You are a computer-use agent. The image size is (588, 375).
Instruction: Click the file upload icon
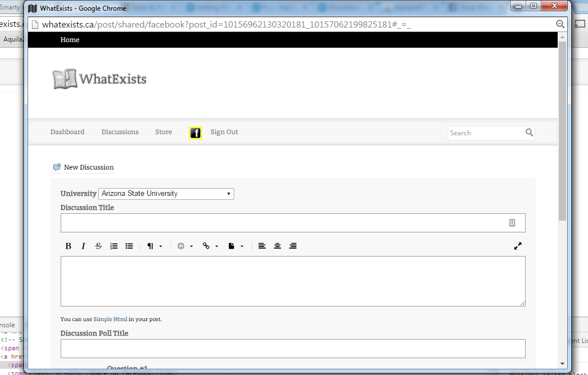pos(231,246)
